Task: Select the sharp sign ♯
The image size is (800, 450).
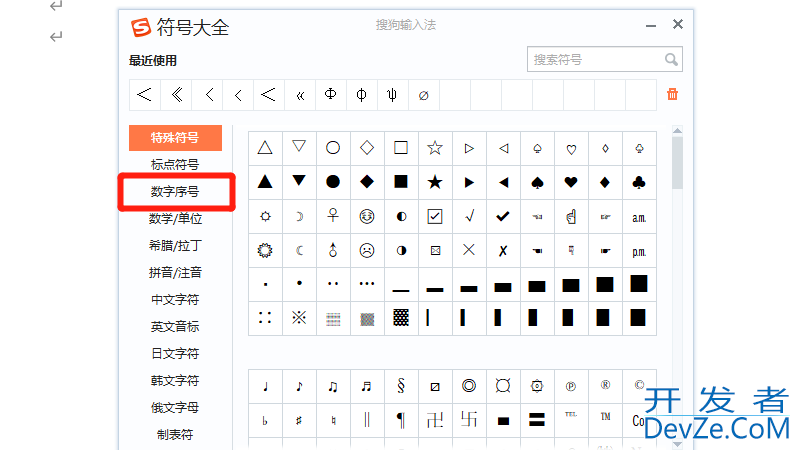Action: pyautogui.click(x=299, y=420)
